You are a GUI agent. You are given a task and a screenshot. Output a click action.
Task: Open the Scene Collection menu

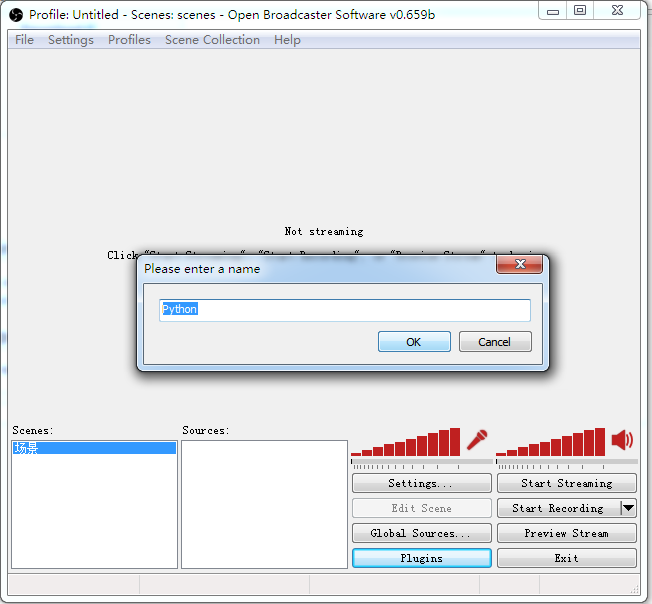pyautogui.click(x=212, y=40)
